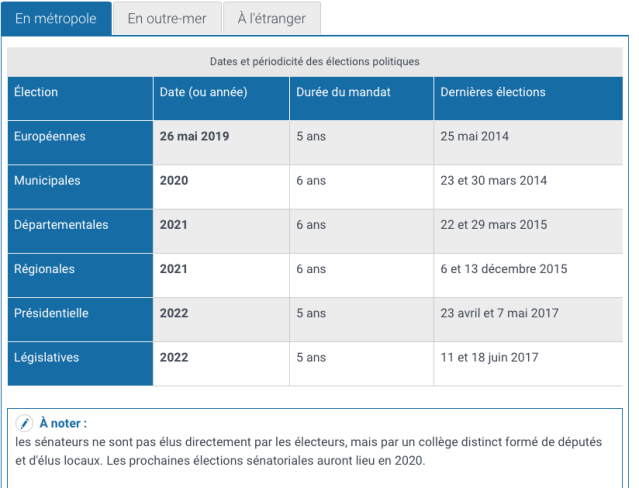This screenshot has width=639, height=488.
Task: Select the Présidentielle row header
Action: [x=51, y=313]
